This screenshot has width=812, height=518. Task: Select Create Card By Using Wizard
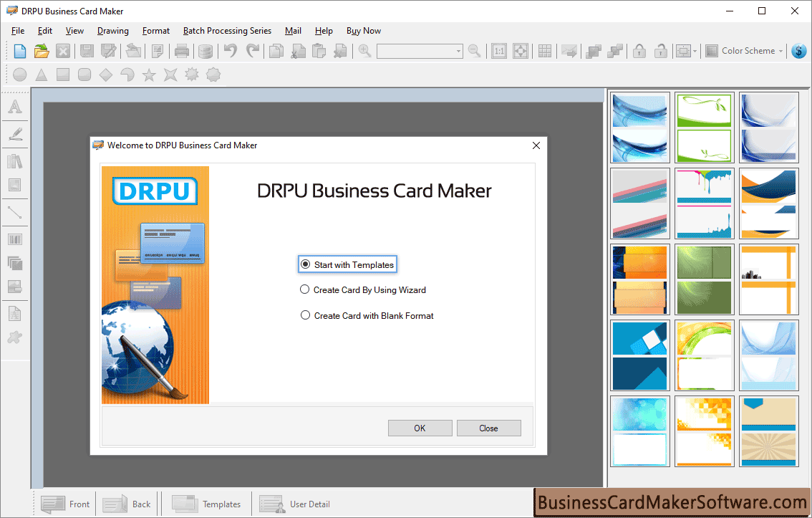click(363, 290)
